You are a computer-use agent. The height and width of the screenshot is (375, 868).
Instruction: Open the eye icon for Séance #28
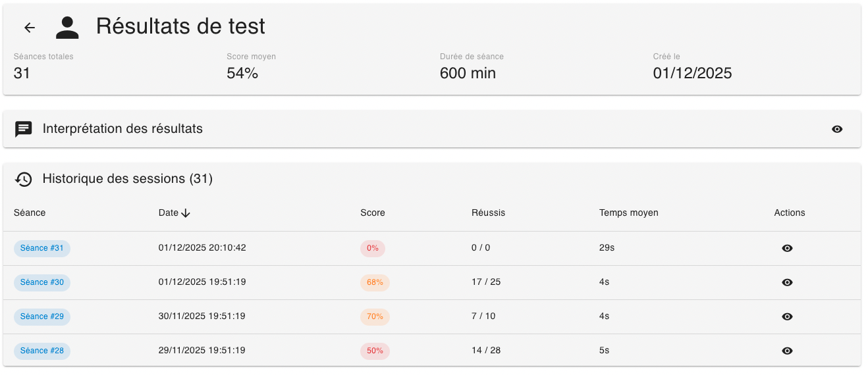point(787,351)
